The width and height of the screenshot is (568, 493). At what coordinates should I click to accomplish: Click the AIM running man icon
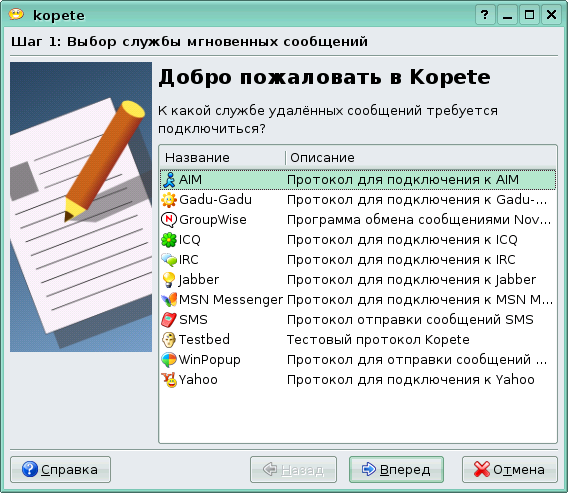tap(169, 180)
